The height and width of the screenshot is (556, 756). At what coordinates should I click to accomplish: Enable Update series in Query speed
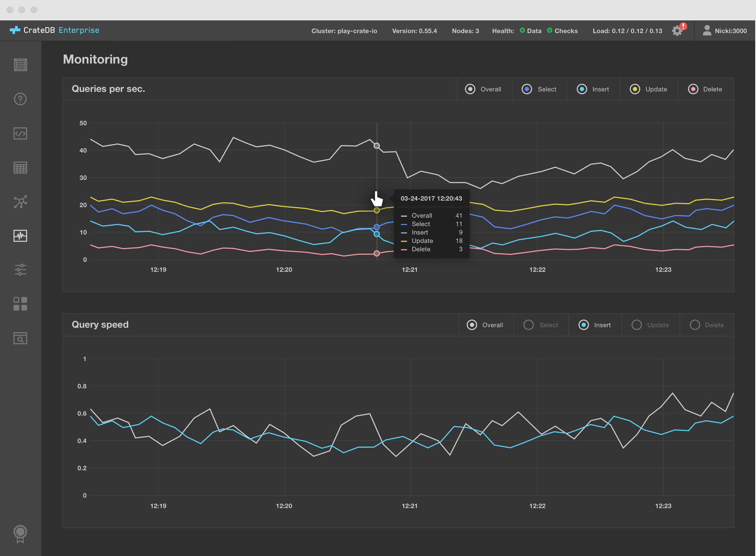click(637, 325)
